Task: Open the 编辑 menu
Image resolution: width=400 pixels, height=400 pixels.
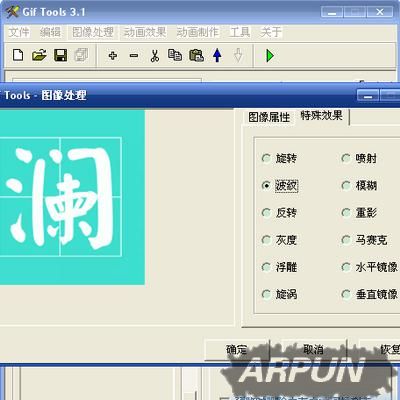Action: [50, 32]
